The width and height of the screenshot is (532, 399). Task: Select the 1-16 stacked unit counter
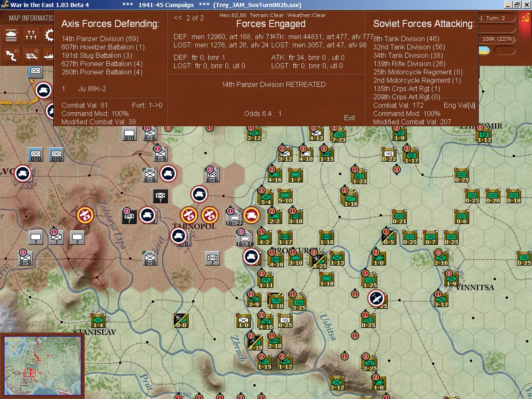[x=350, y=198]
